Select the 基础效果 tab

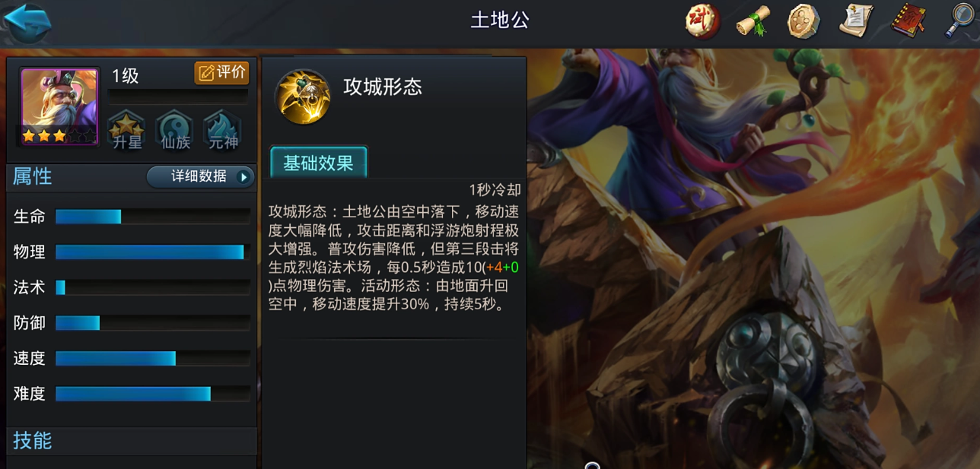coord(319,162)
